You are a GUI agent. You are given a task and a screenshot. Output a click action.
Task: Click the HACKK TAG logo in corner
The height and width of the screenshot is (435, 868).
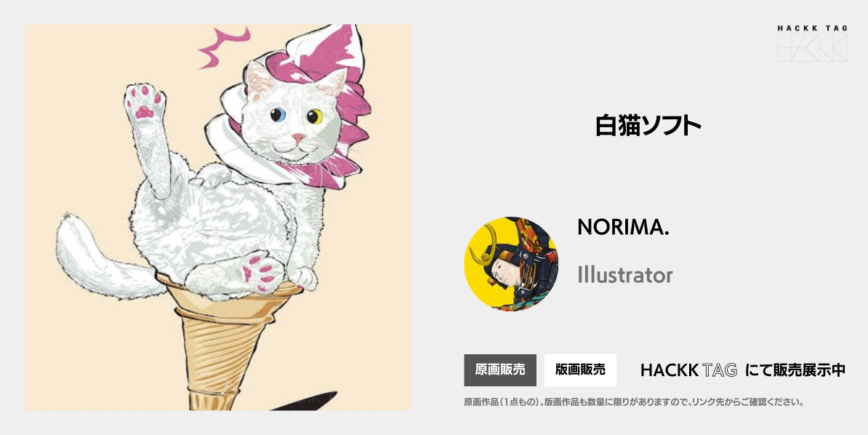(x=812, y=43)
